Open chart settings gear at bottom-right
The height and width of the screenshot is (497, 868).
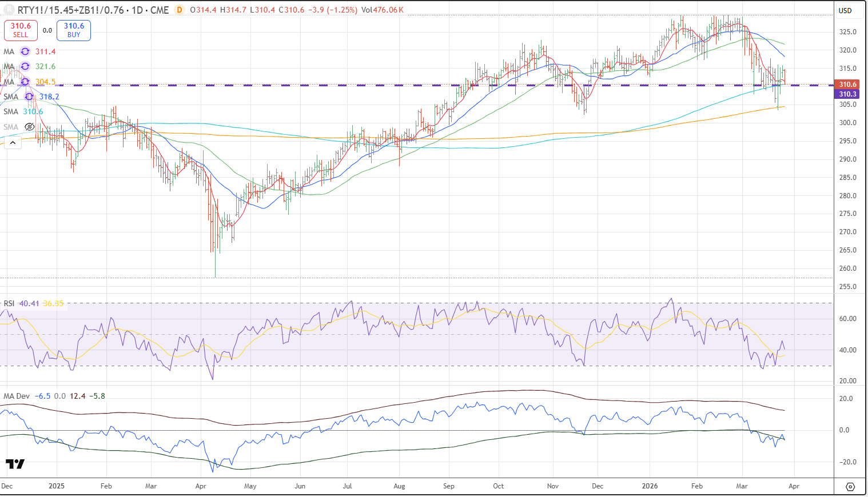[850, 487]
